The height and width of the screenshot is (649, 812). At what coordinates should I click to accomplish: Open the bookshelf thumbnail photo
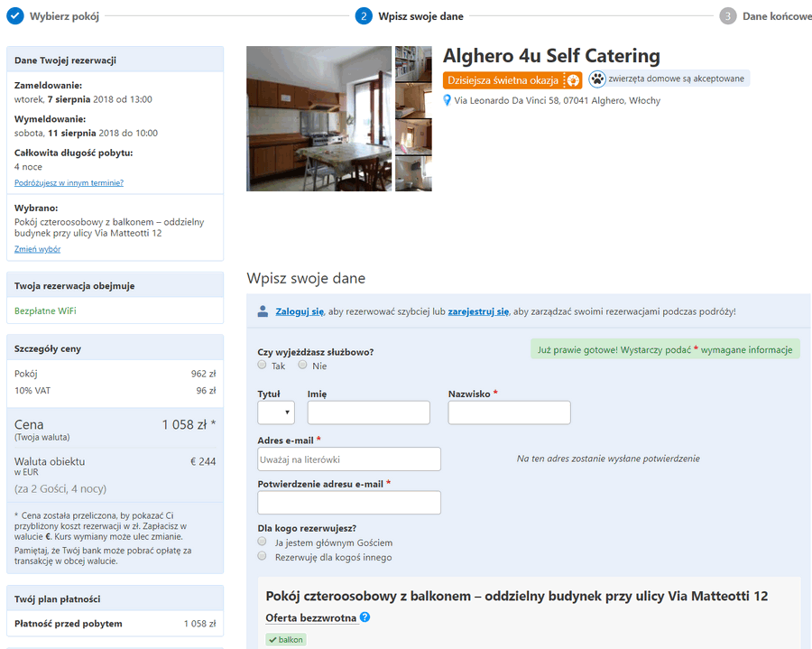(x=413, y=64)
